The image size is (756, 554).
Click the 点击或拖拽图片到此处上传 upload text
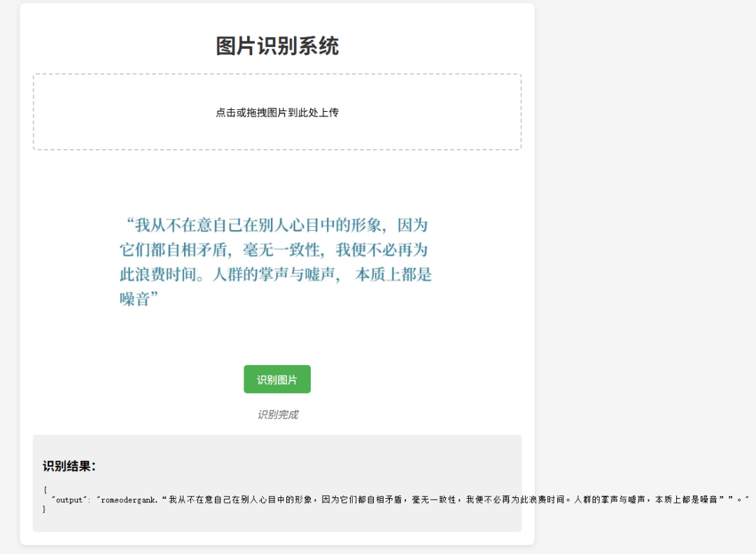[x=276, y=113]
